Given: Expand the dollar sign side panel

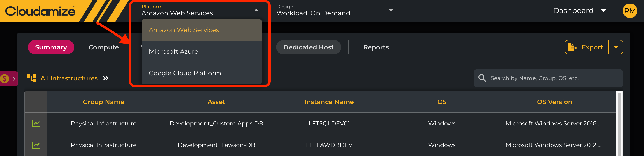Looking at the screenshot, I should click(9, 79).
